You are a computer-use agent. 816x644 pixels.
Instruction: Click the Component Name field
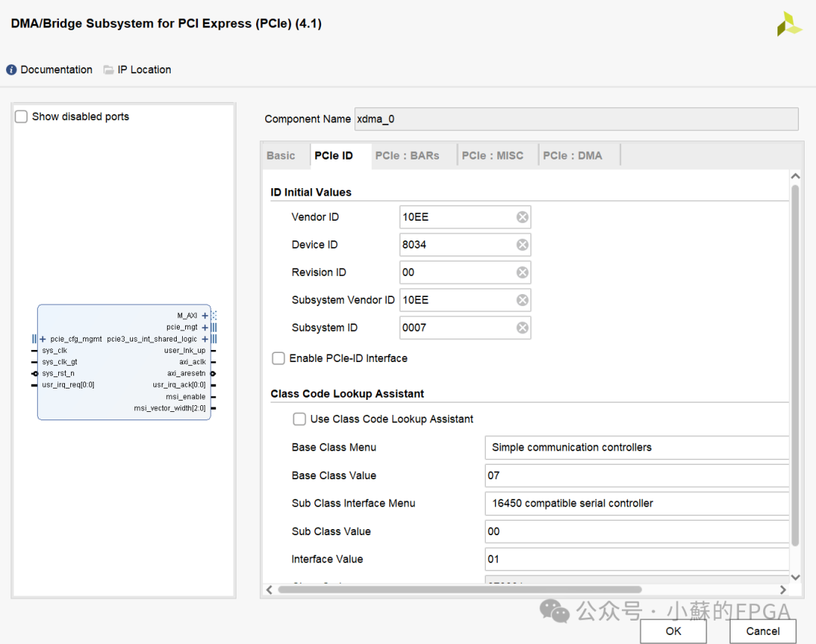pos(576,119)
